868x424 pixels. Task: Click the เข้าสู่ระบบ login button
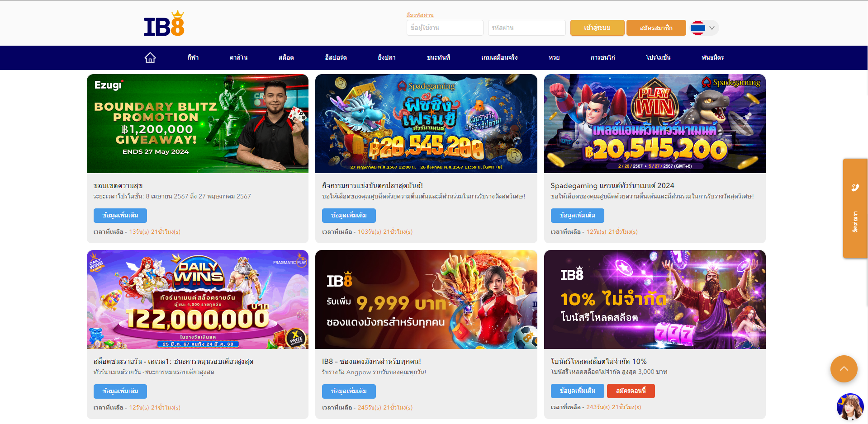pyautogui.click(x=597, y=28)
